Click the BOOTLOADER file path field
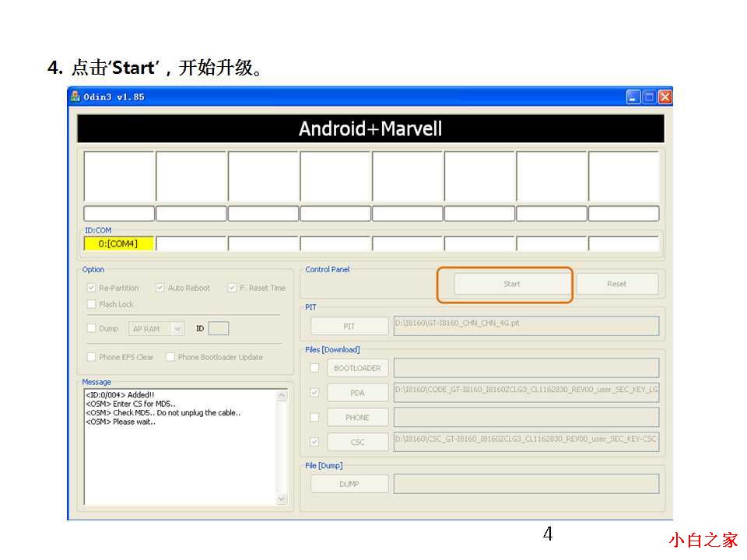Image resolution: width=747 pixels, height=560 pixels. (527, 368)
